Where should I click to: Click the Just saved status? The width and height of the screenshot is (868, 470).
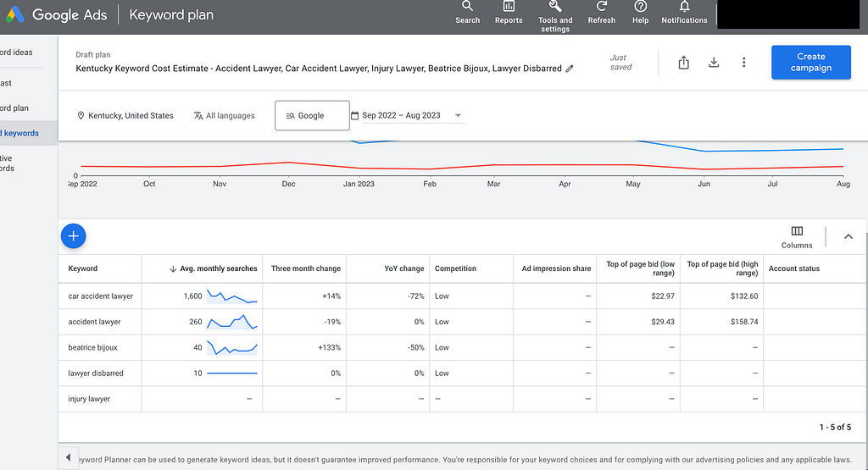coord(620,63)
